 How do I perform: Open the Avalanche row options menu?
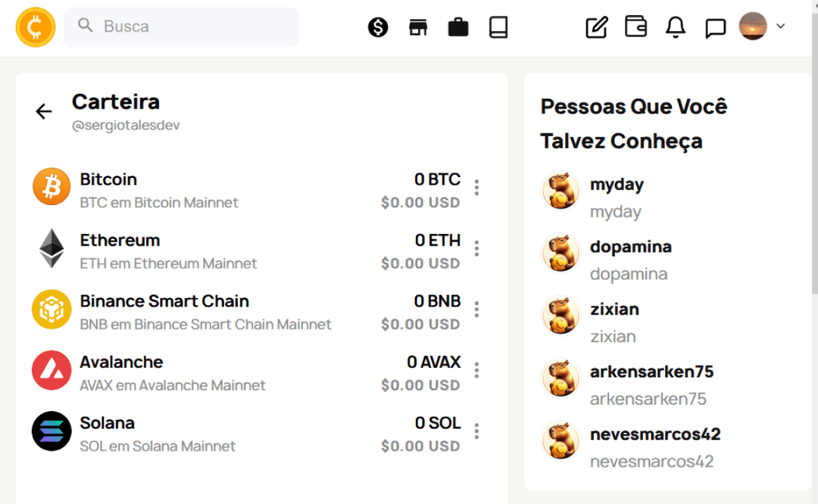tap(476, 370)
